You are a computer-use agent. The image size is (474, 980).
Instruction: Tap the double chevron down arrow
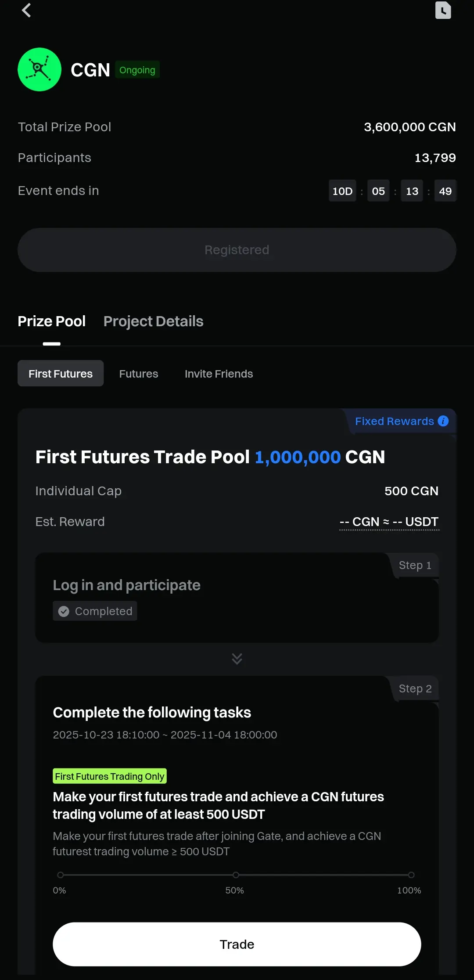[x=237, y=659]
